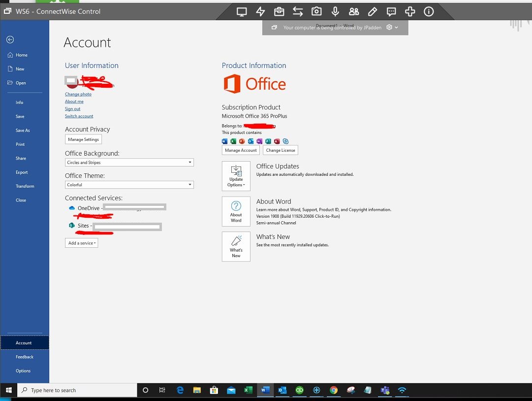Click the Version 1908 build text

click(x=298, y=216)
